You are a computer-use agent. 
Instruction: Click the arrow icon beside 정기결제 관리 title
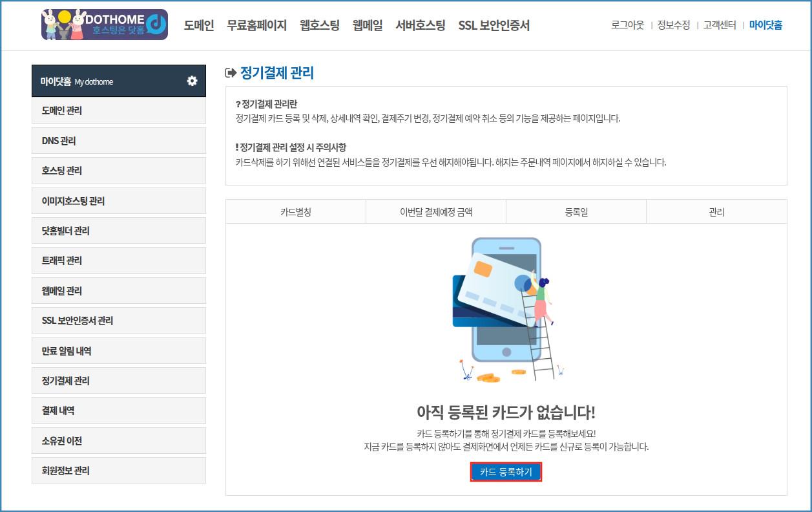[x=231, y=73]
